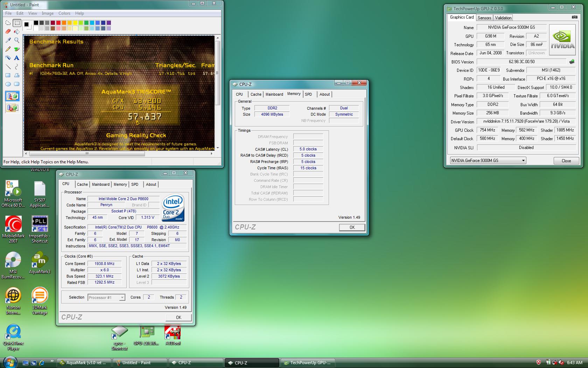
Task: Pick the red color swatch in Paint
Action: tap(58, 23)
